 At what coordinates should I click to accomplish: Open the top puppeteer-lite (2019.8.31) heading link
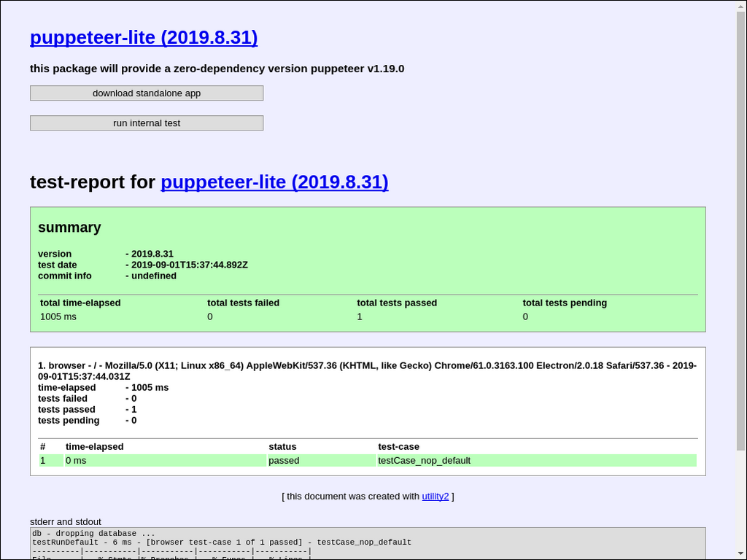click(144, 38)
